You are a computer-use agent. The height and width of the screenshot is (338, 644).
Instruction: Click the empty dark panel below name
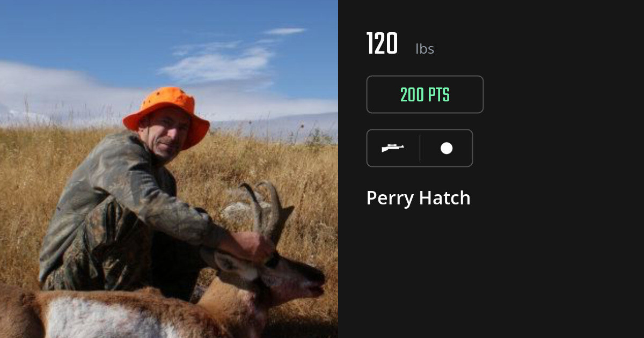(x=491, y=274)
